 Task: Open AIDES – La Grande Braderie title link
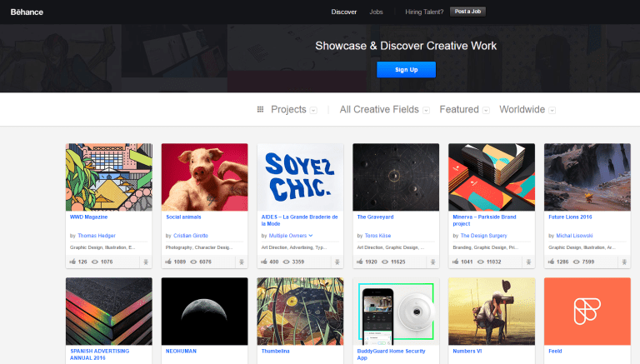tap(300, 221)
